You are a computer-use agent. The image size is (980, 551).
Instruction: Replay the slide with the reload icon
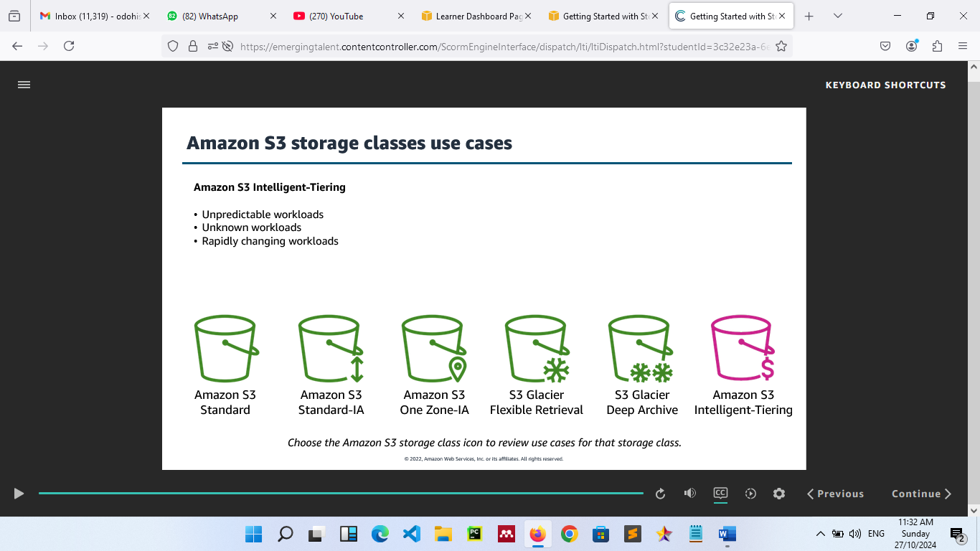661,494
